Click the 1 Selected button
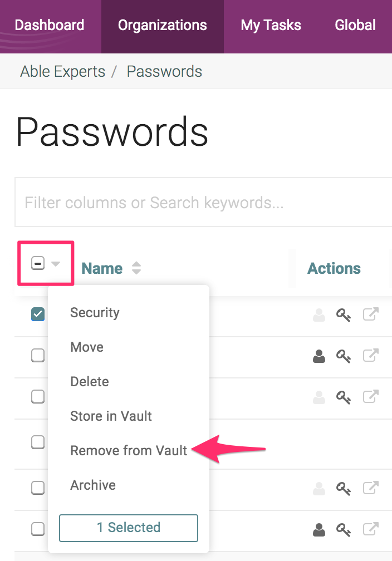This screenshot has height=561, width=392. coord(128,528)
